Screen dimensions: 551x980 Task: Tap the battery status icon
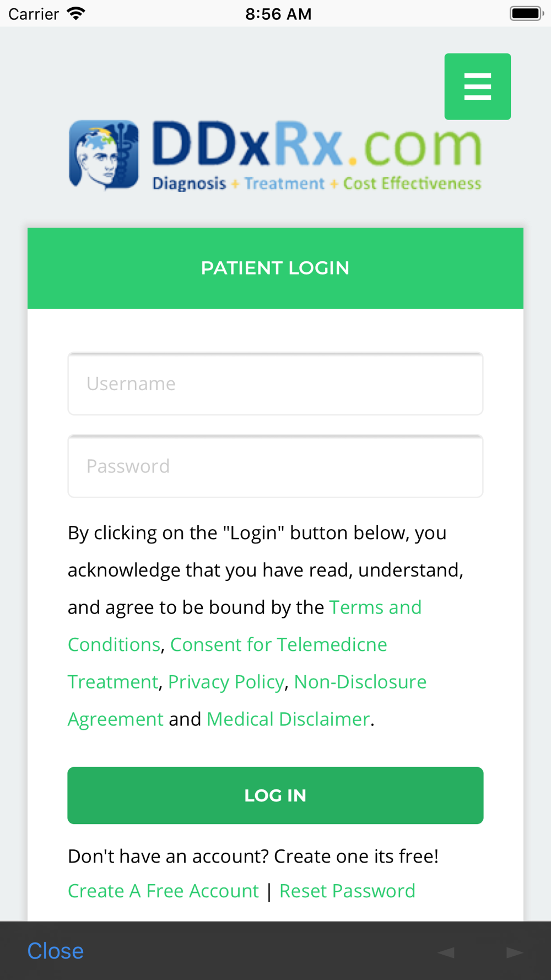pyautogui.click(x=526, y=13)
